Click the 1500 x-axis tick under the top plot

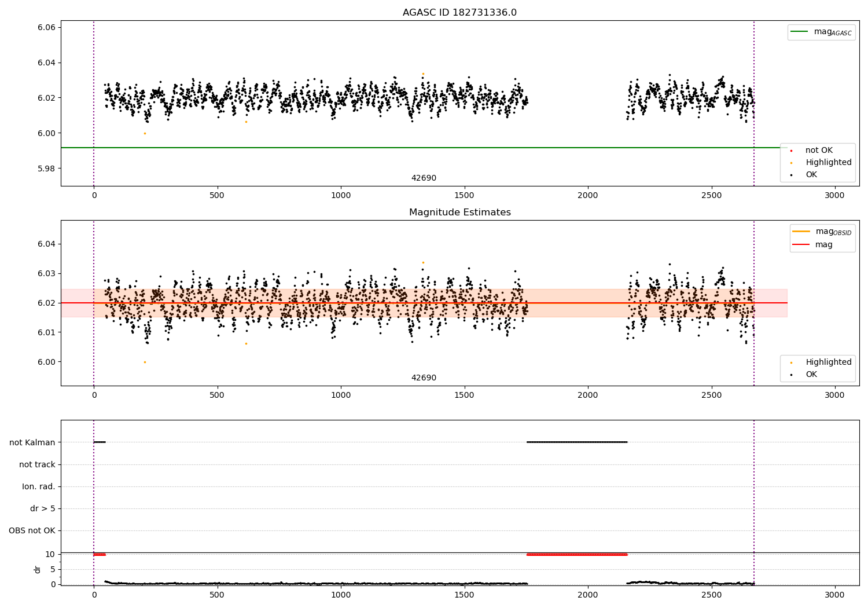coord(464,196)
